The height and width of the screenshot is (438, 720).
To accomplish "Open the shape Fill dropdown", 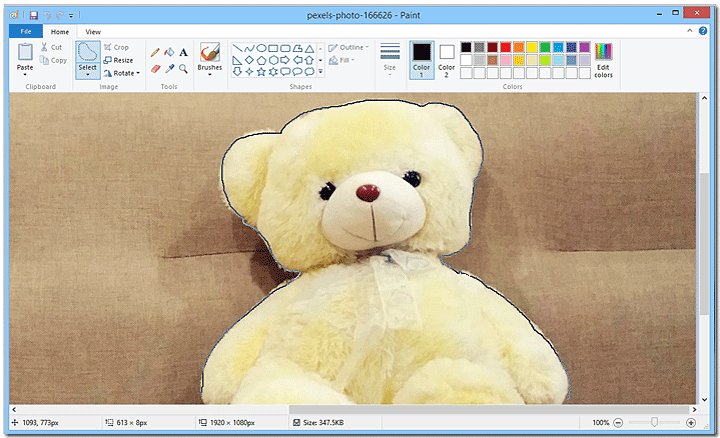I will point(342,60).
